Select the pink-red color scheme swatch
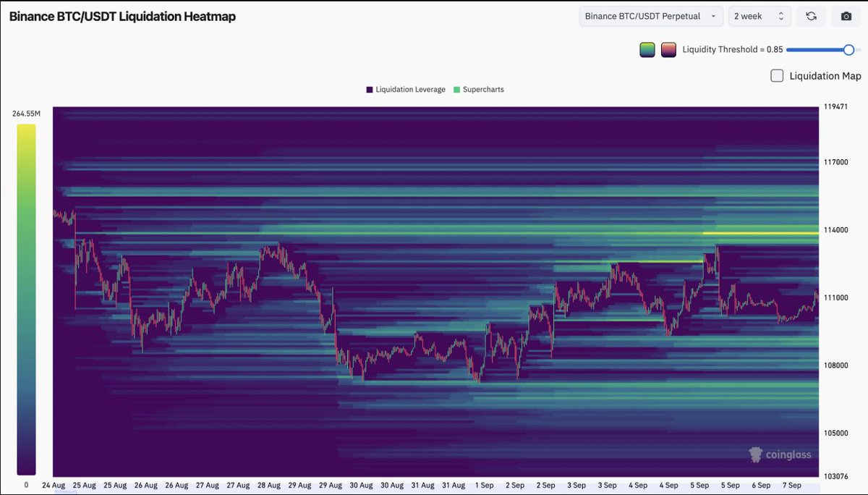 coord(668,50)
